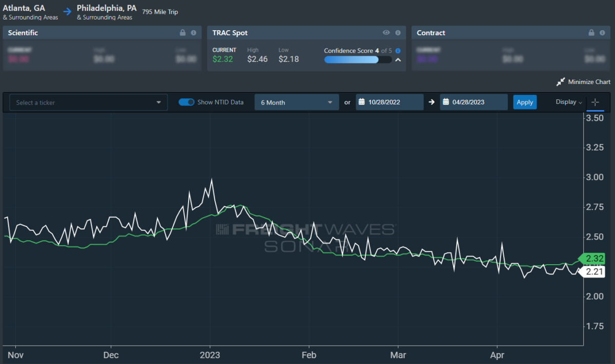Click the Philadelphia, PA destination text
The image size is (615, 364).
click(x=107, y=8)
